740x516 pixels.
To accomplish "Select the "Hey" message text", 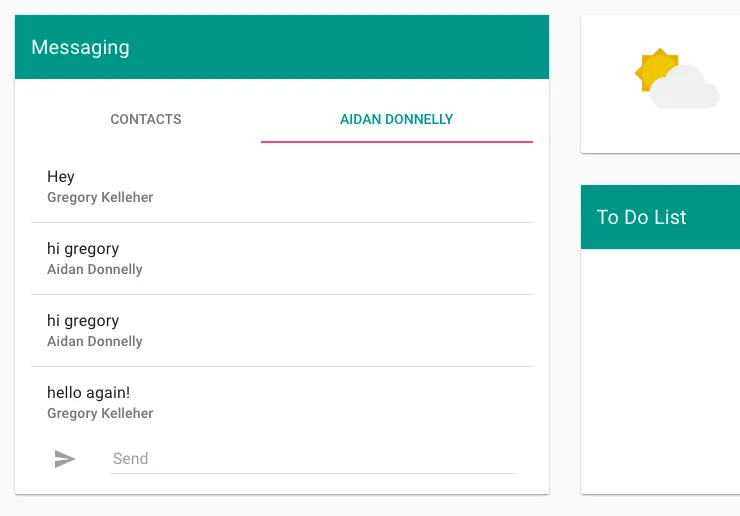I will (61, 177).
